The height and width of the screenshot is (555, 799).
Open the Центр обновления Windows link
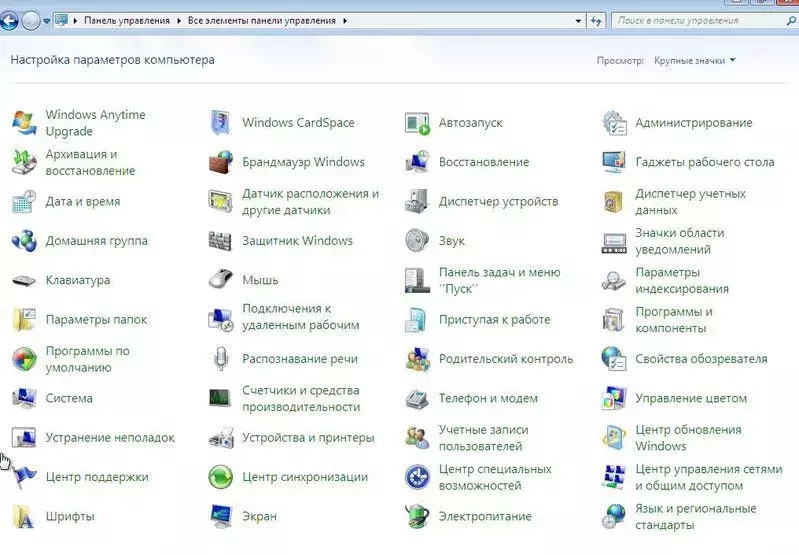[688, 438]
